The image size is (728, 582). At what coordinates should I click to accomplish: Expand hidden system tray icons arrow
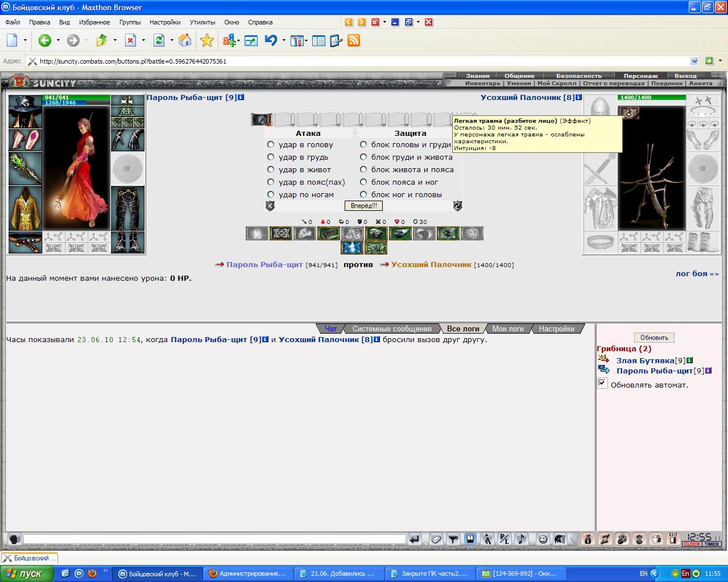(x=655, y=573)
